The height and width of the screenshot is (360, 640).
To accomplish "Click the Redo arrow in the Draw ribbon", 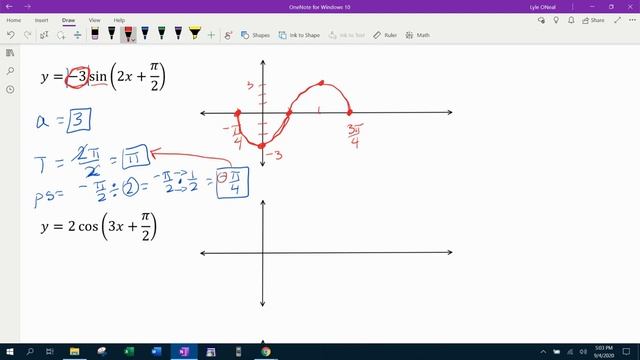I will pos(28,35).
